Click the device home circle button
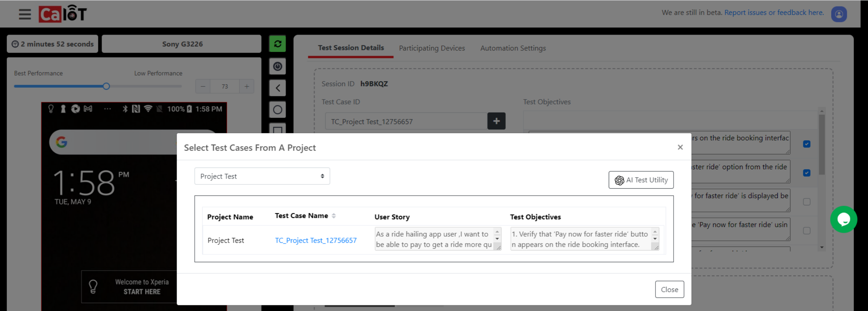868x311 pixels. click(x=277, y=110)
